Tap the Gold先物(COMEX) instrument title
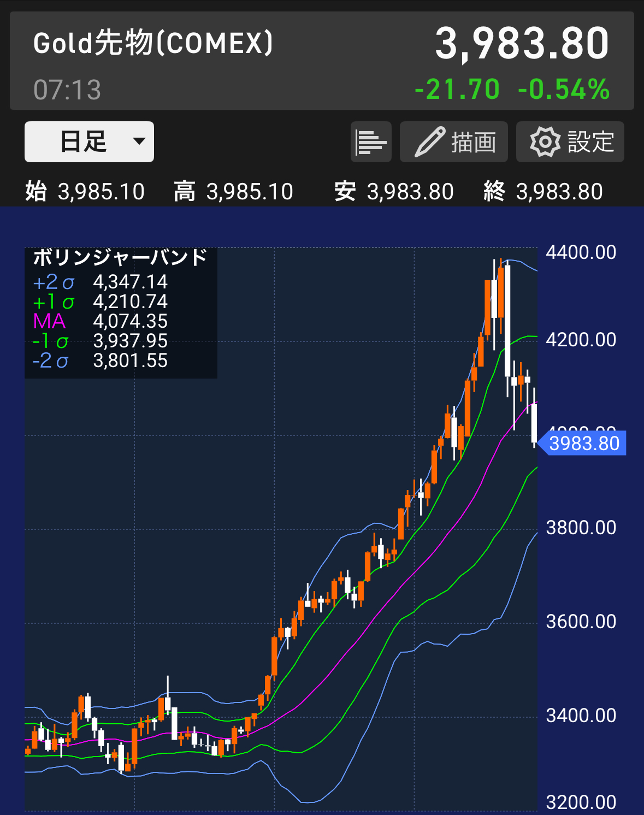 point(153,43)
